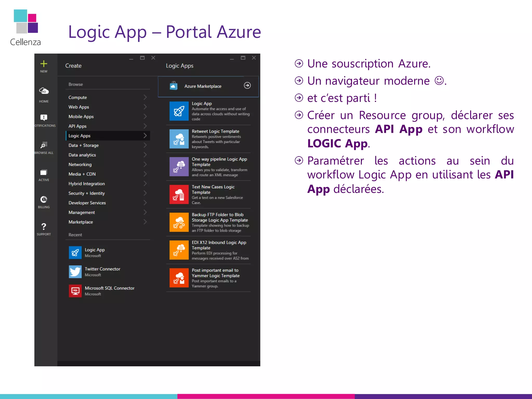Select Management category
Screen dimensions: 532x399
pos(108,212)
